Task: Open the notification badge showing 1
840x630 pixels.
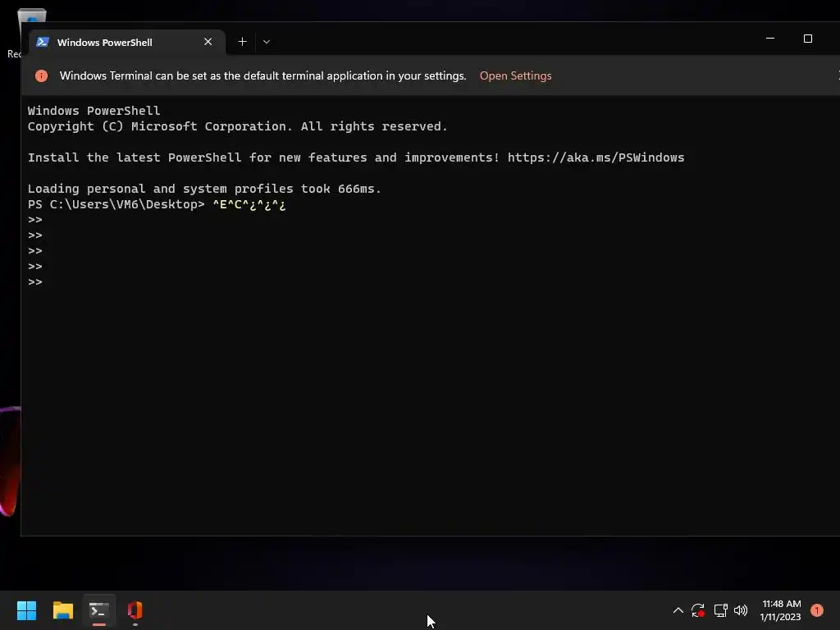Action: (x=816, y=610)
